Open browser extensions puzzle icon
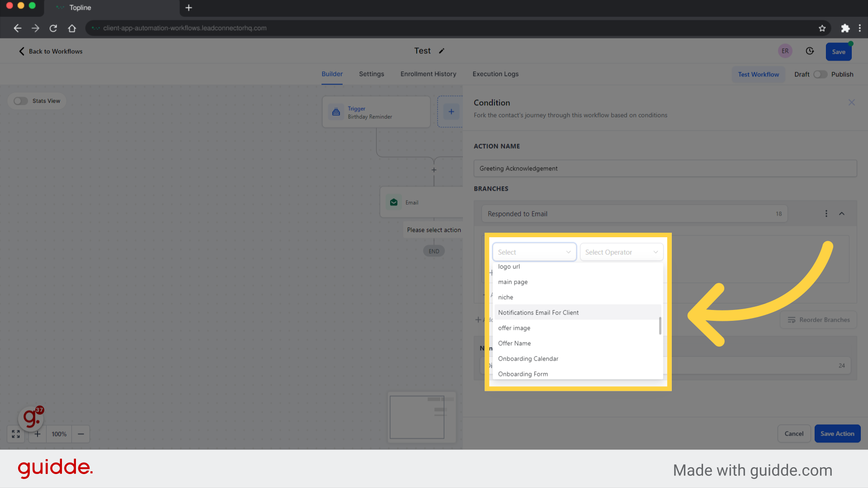 (845, 28)
